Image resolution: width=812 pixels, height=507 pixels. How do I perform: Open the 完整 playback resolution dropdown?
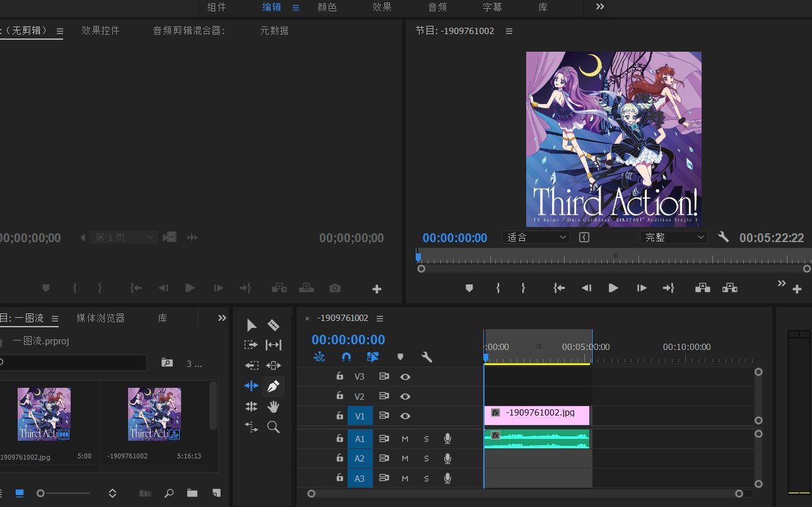click(x=674, y=237)
